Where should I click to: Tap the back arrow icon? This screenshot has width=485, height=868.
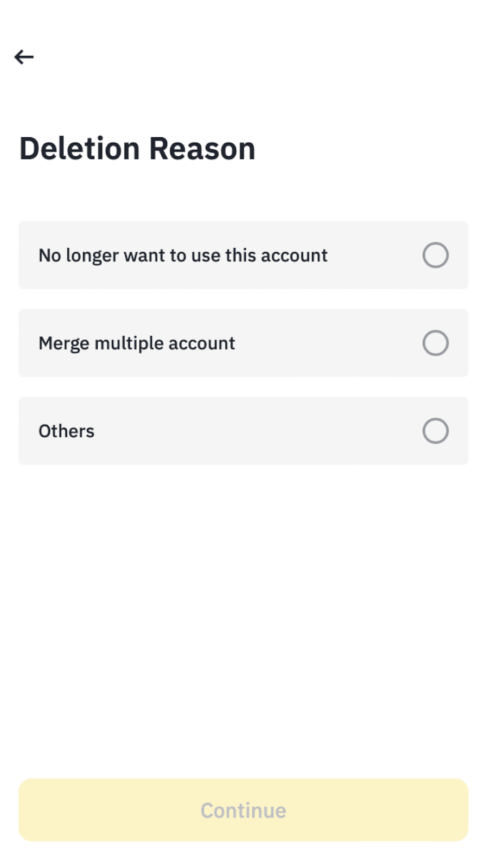click(24, 57)
